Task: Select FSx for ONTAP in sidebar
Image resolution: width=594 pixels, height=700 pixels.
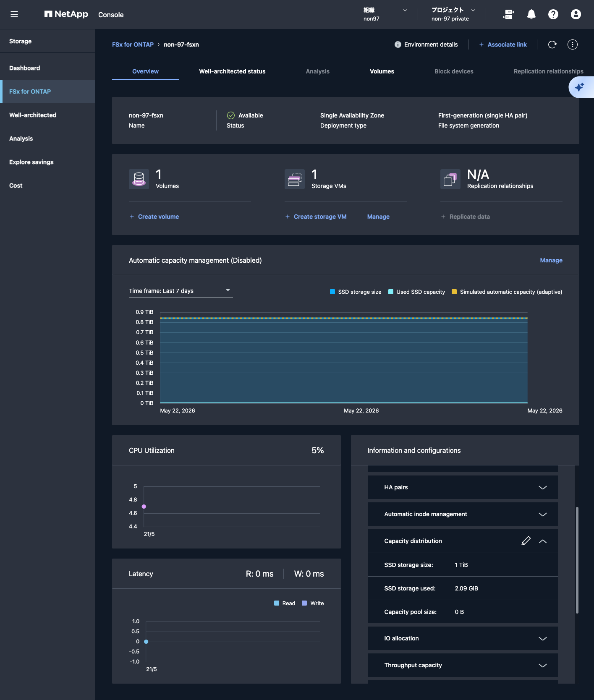Action: [47, 91]
